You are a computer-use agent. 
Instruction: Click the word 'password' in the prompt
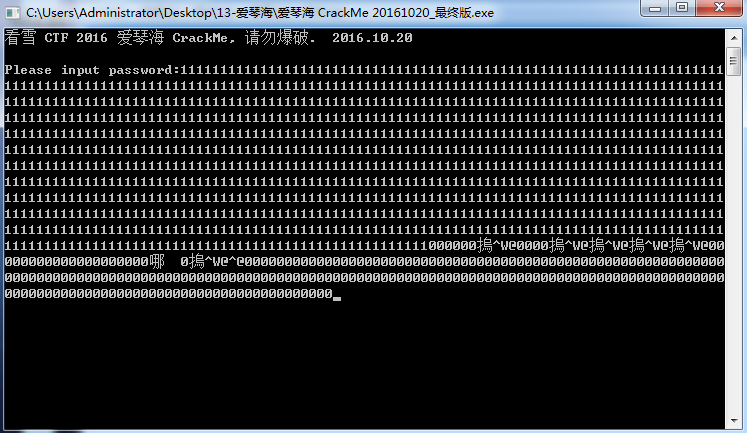coord(140,70)
